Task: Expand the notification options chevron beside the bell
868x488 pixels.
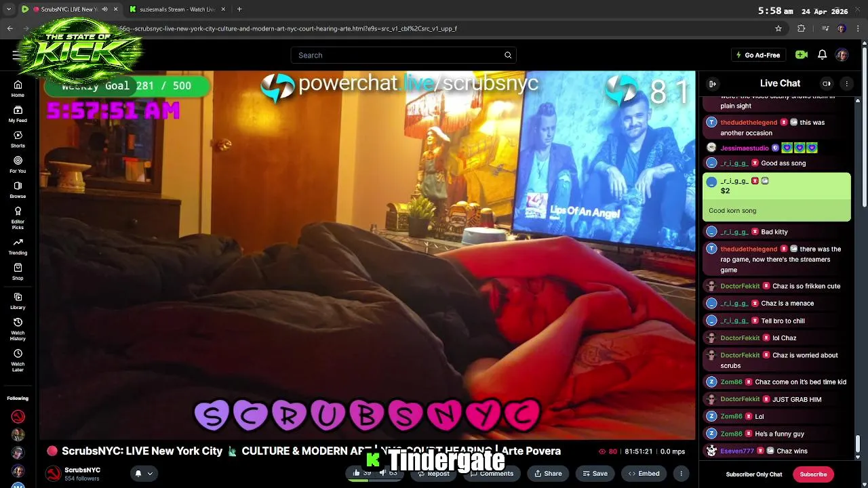Action: [x=150, y=474]
